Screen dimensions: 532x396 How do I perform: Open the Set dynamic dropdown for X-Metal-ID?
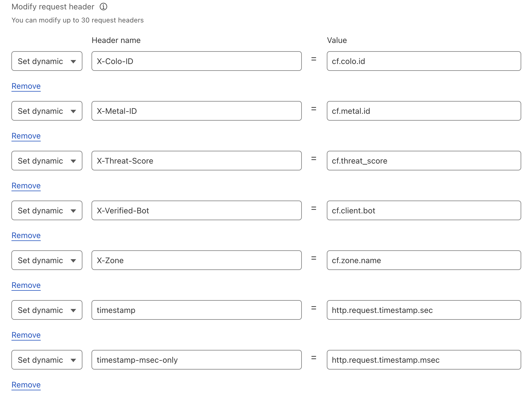pos(47,111)
